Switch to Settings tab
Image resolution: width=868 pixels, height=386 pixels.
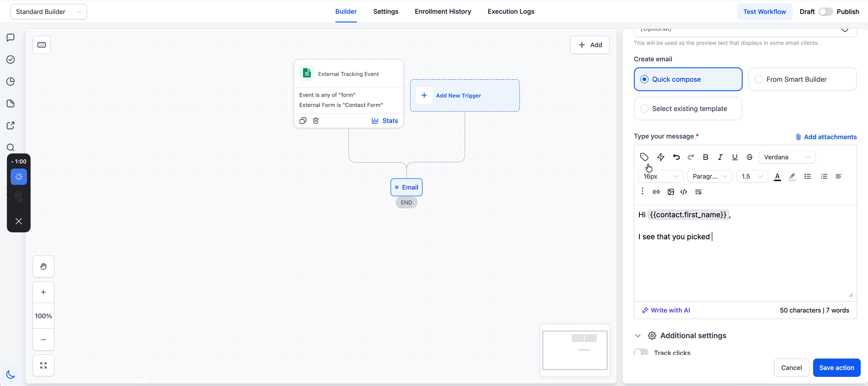386,11
